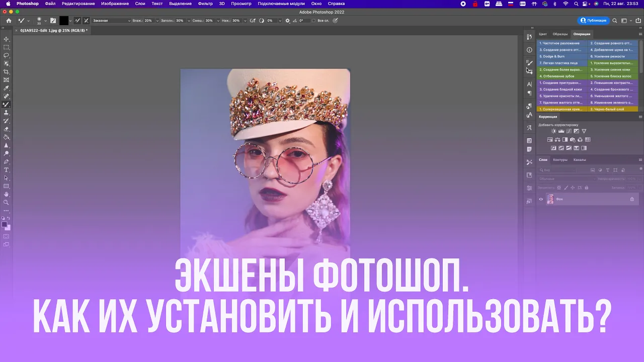The width and height of the screenshot is (644, 362).
Task: Open the Properties info icon in dock
Action: 529,50
